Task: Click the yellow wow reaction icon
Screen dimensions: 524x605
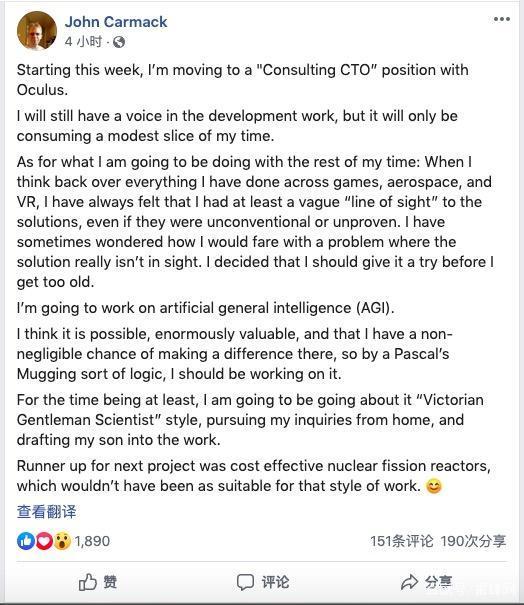Action: (x=62, y=541)
